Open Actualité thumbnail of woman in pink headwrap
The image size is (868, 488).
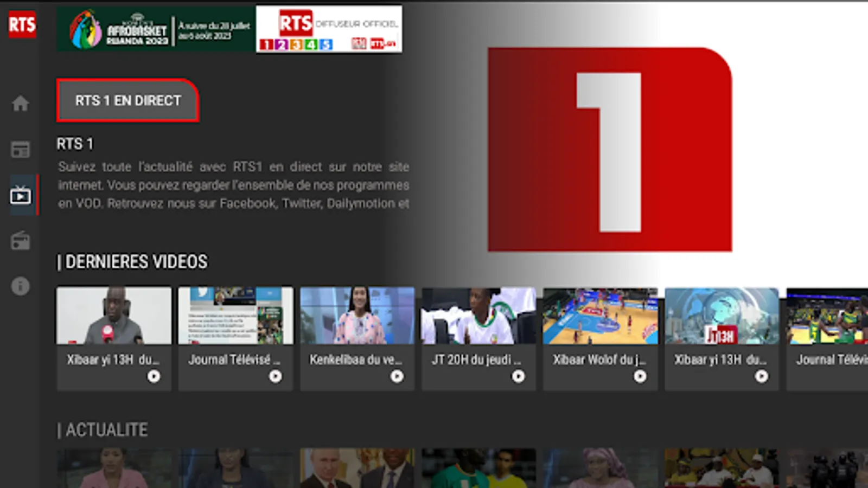[x=600, y=468]
